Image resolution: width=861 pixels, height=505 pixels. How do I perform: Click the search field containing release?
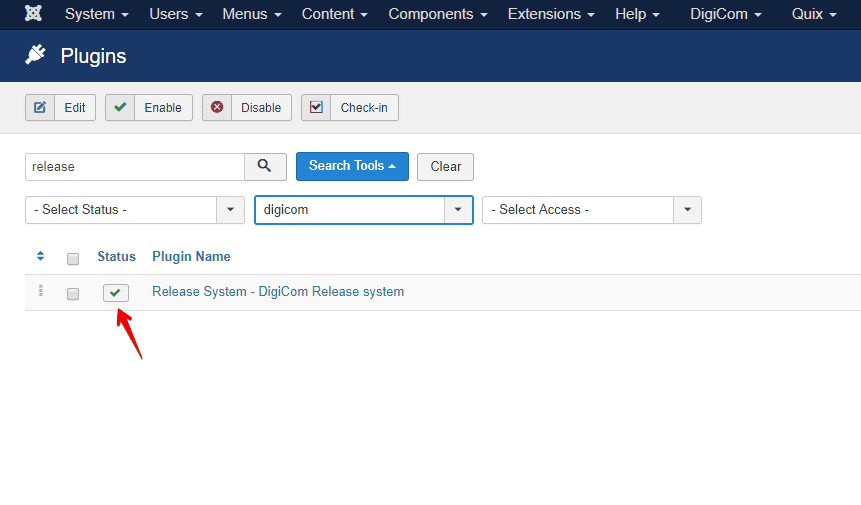click(134, 167)
